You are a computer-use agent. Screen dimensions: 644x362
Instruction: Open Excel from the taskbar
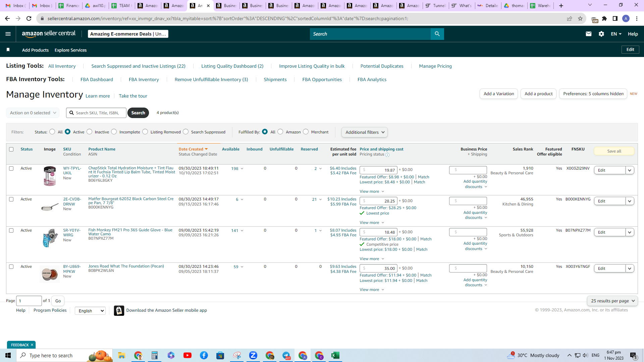[x=335, y=355]
